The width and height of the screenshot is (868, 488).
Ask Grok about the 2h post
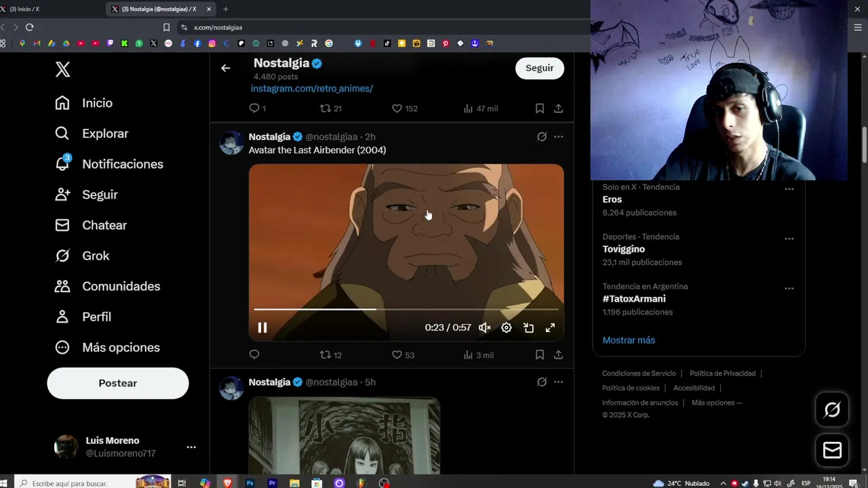[x=542, y=136]
